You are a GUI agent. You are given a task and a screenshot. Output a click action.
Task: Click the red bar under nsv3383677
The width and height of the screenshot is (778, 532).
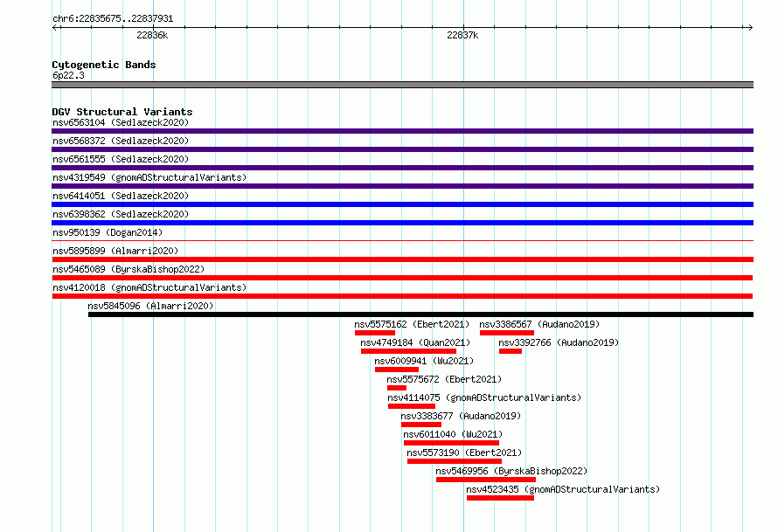[x=421, y=425]
